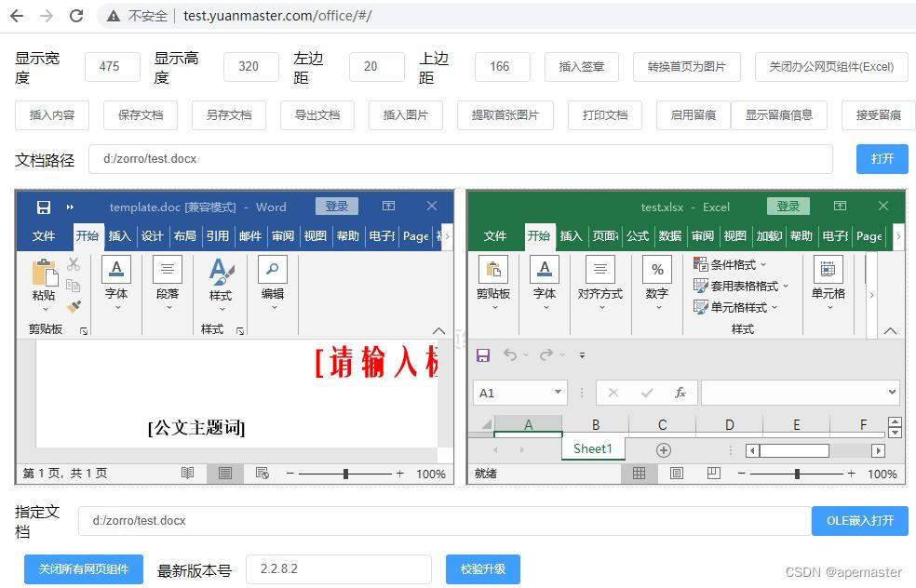Viewport: 916px width, 588px height.
Task: Collapse the Word ribbon with the chevron
Action: (438, 330)
